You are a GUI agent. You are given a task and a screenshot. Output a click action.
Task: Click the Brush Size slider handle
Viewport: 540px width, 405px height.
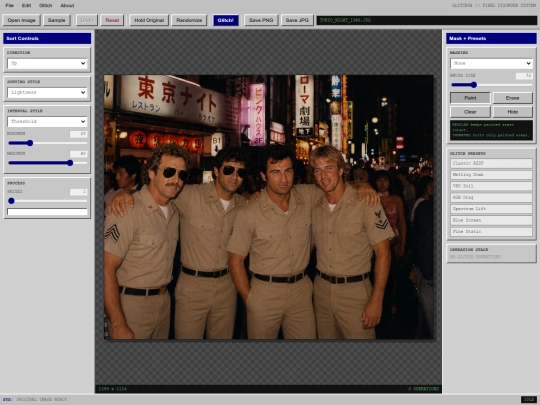point(474,85)
